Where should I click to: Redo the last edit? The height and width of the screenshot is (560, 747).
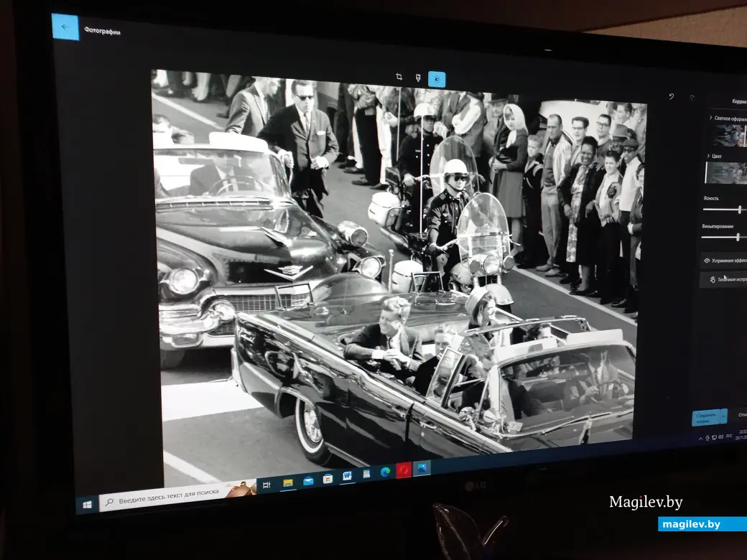pyautogui.click(x=692, y=98)
